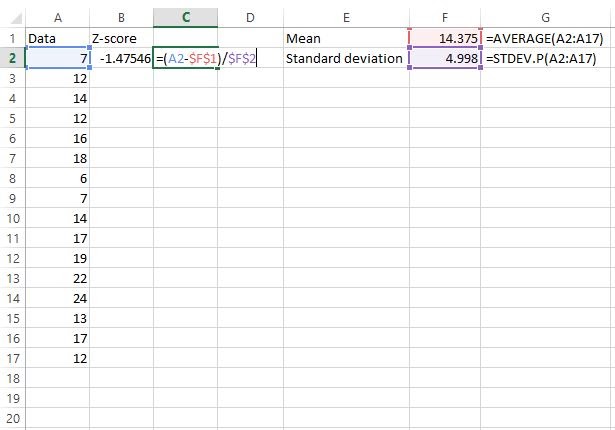The width and height of the screenshot is (615, 430).
Task: Click cell F1 showing 14.375
Action: tap(445, 38)
